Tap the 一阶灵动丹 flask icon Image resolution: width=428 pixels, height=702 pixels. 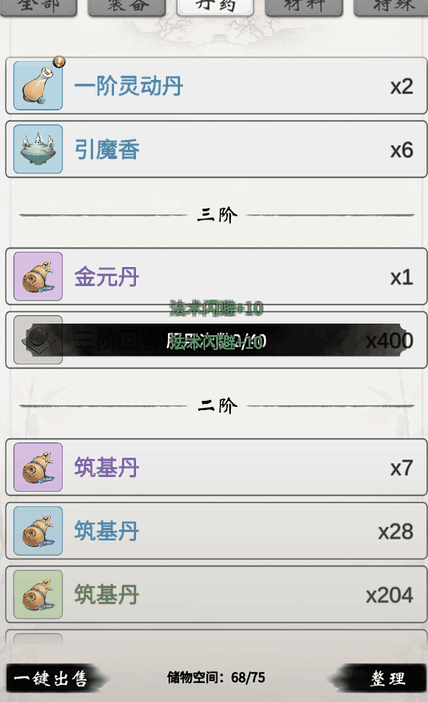pyautogui.click(x=38, y=86)
